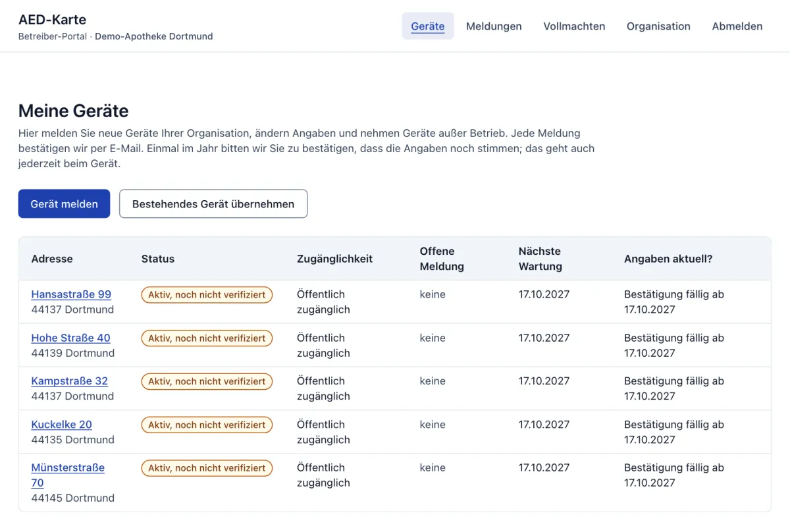Viewport: 790px width, 532px height.
Task: Click Bestätigung fällig text in Kuckelke 20 row
Action: click(674, 432)
